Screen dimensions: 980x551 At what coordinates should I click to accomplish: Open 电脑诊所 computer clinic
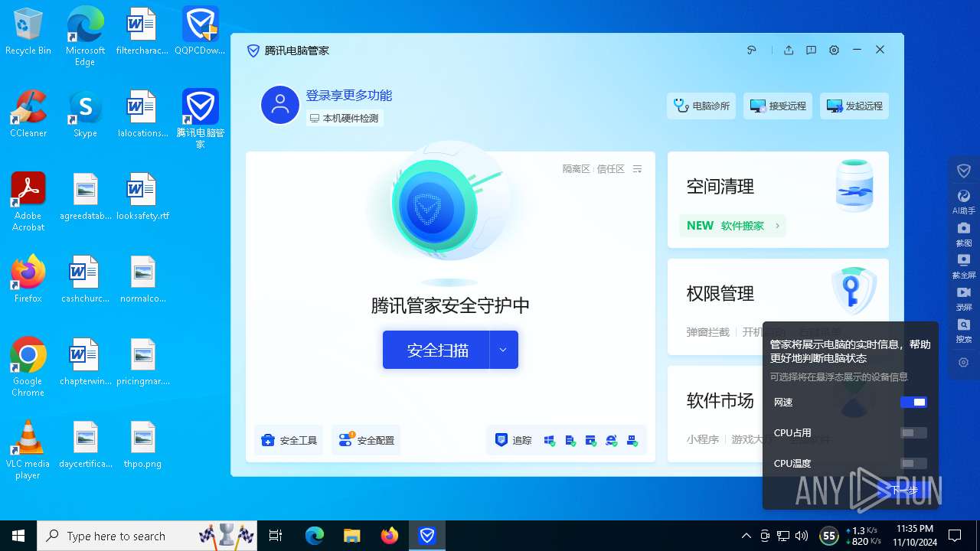701,106
